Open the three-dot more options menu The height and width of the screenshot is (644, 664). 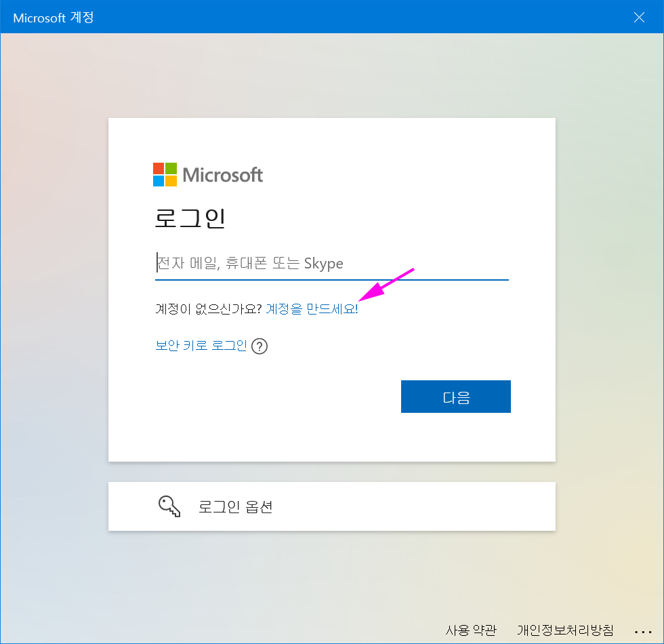pos(643,632)
